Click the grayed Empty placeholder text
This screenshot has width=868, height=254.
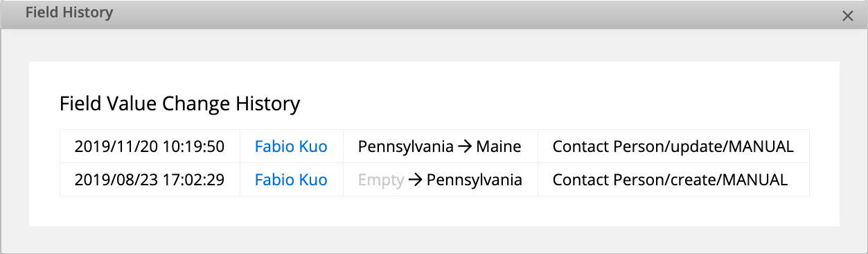tap(381, 180)
